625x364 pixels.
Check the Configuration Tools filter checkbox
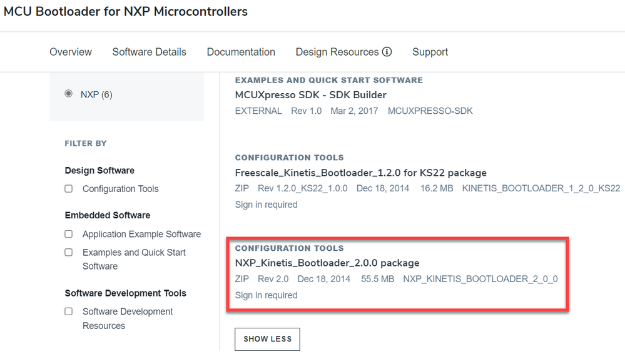pos(69,189)
